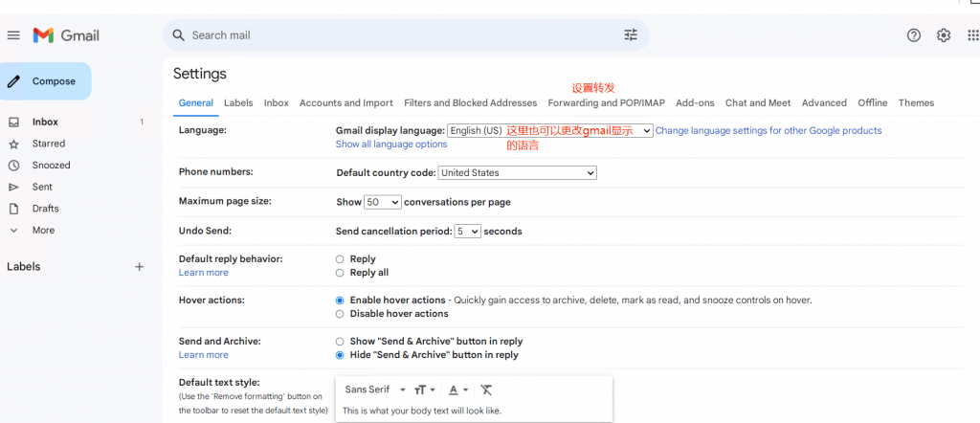The height and width of the screenshot is (423, 980).
Task: Open Gmail display language dropdown
Action: (x=550, y=130)
